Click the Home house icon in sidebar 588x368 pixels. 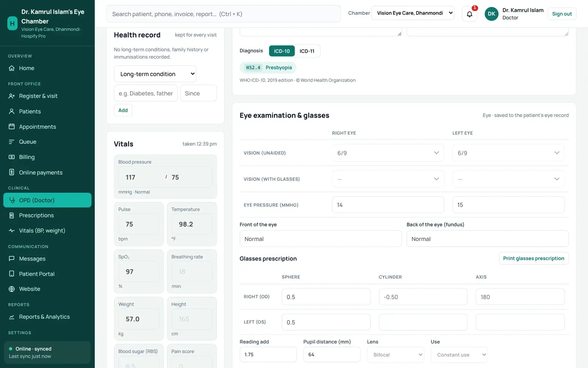12,68
